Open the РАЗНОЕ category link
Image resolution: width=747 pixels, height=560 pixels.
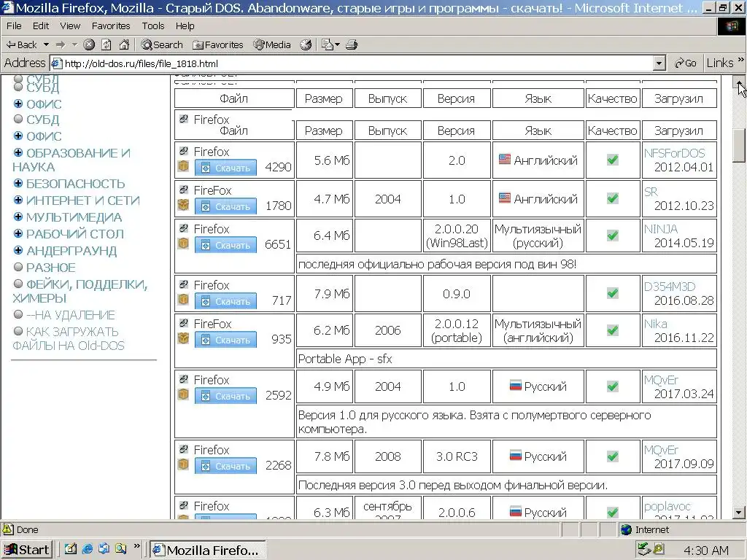(50, 268)
